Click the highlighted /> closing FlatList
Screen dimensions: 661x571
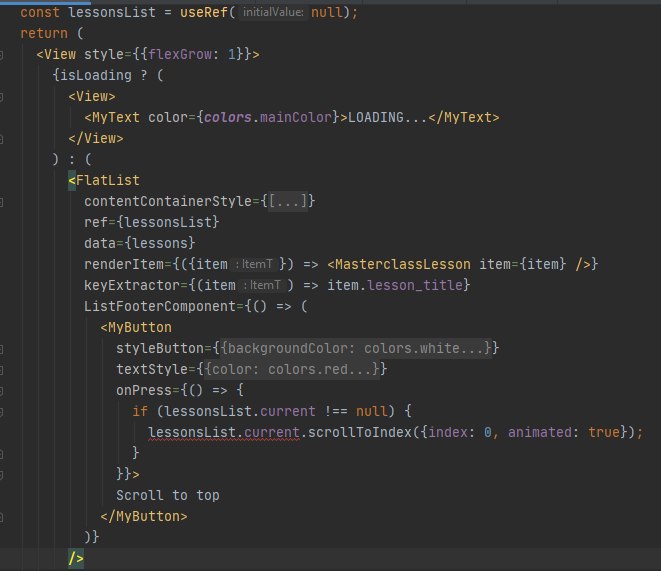click(76, 559)
